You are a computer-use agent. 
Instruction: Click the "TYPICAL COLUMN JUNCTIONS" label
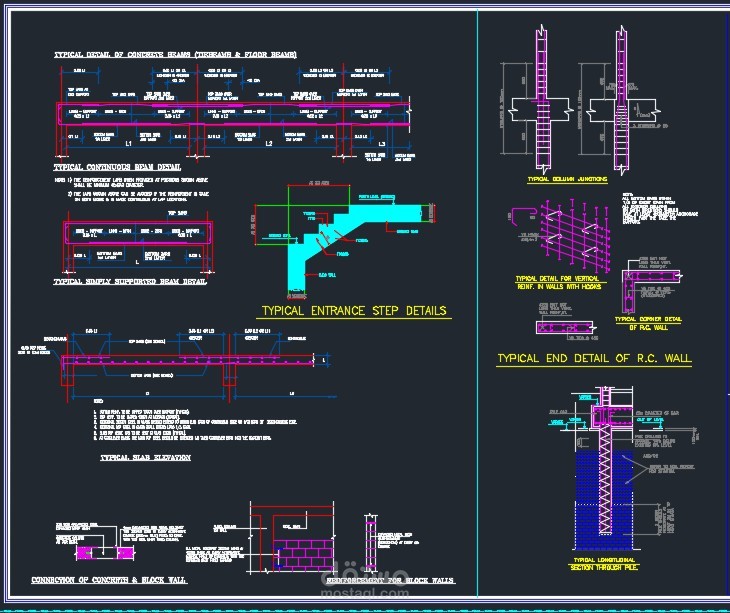click(567, 179)
